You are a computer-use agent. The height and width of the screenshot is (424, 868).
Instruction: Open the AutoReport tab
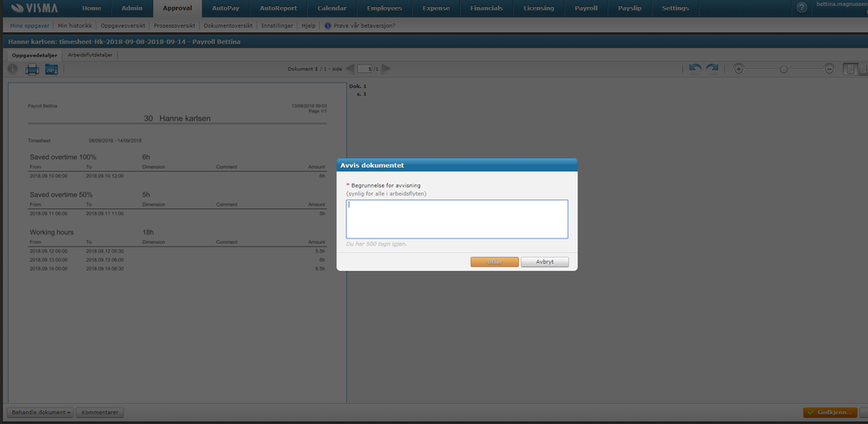pos(278,9)
